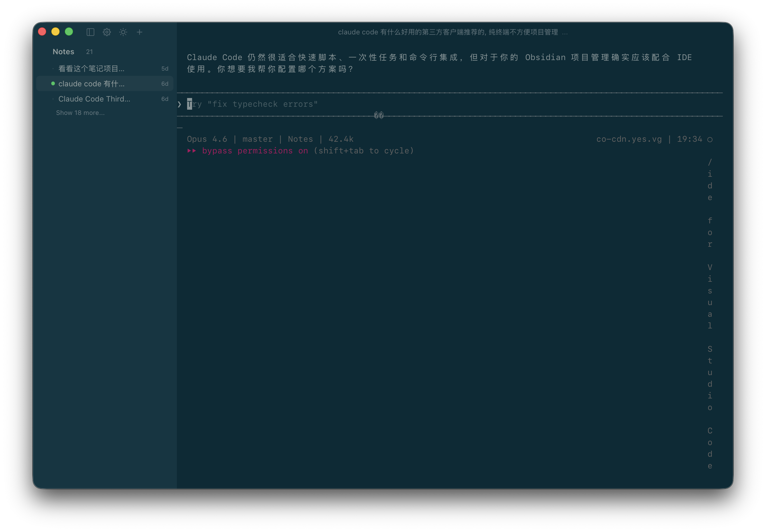Click the green active dot on claude code session
The height and width of the screenshot is (532, 766).
coord(53,83)
